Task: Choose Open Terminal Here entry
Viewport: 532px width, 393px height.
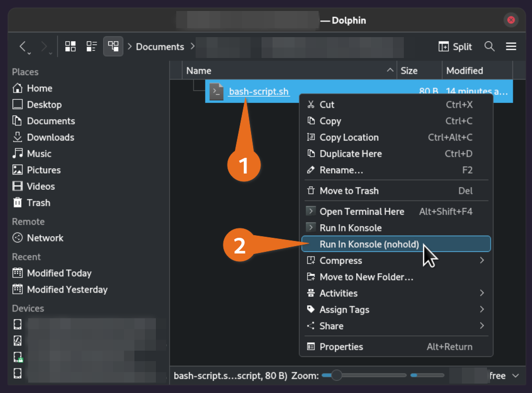Action: 395,212
